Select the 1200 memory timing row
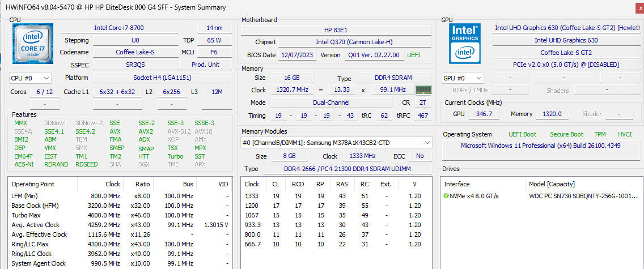The height and width of the screenshot is (269, 644). click(336, 206)
